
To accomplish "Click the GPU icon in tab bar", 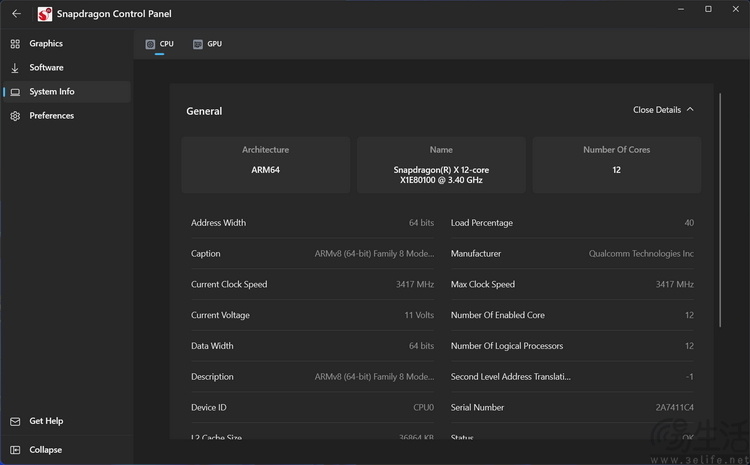I will (x=198, y=44).
